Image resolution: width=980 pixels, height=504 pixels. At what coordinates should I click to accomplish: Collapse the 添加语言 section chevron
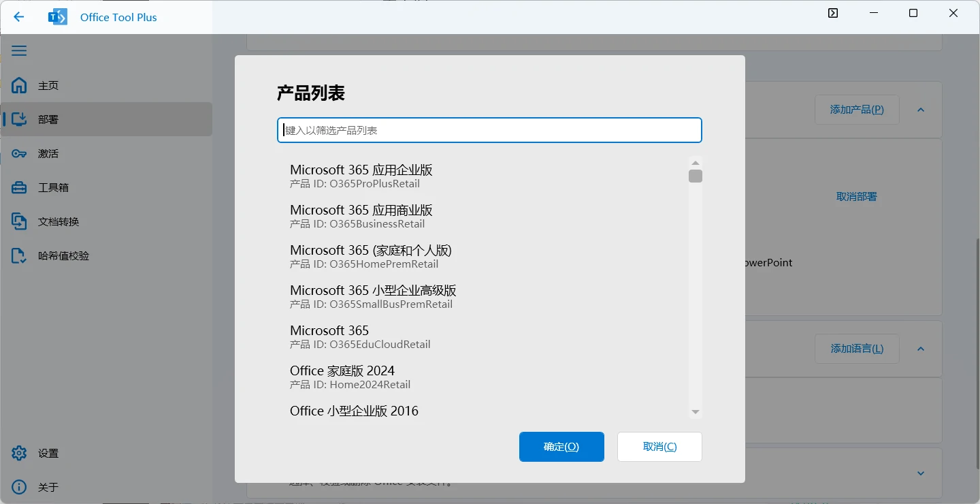tap(920, 348)
